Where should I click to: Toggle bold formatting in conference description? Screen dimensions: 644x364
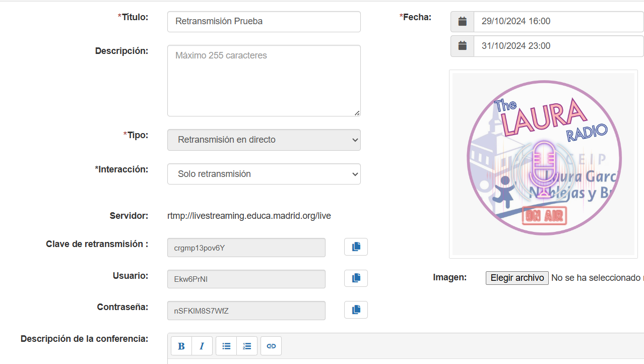tap(181, 346)
